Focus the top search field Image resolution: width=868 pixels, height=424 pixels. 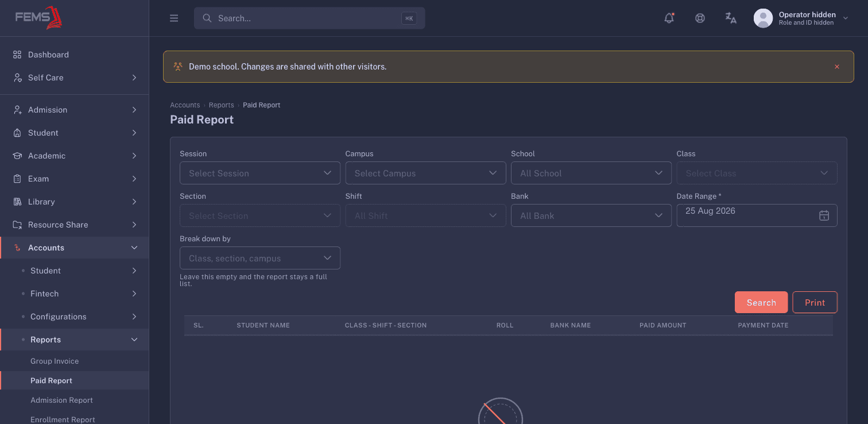(309, 18)
